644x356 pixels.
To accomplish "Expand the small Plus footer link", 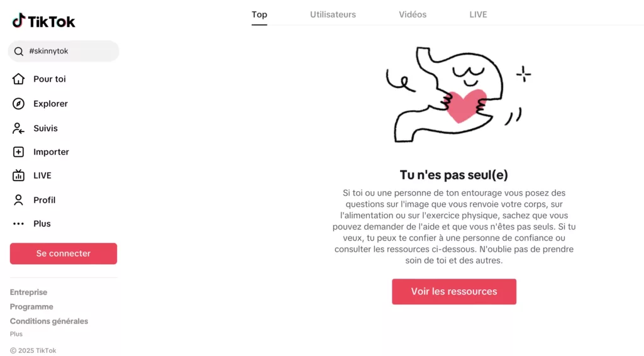I will (x=16, y=334).
